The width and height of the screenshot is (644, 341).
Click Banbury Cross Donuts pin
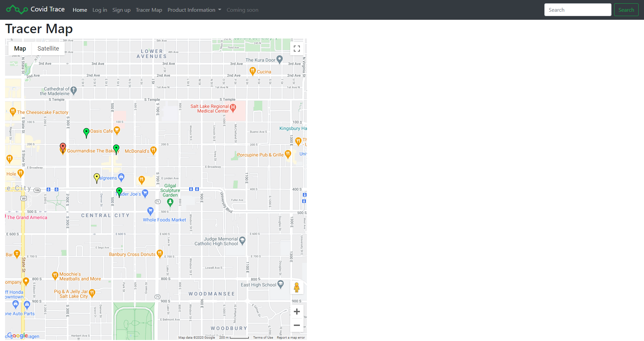[160, 254]
